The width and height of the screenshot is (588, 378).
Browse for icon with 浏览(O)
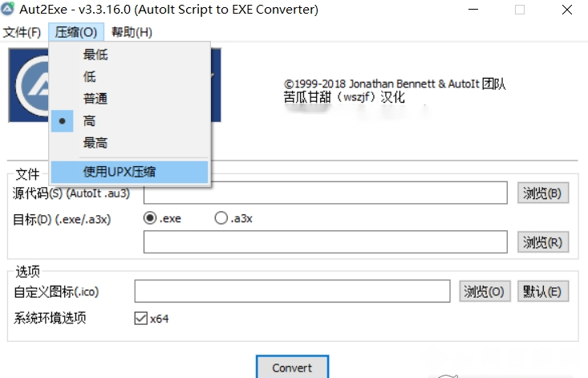pos(485,291)
